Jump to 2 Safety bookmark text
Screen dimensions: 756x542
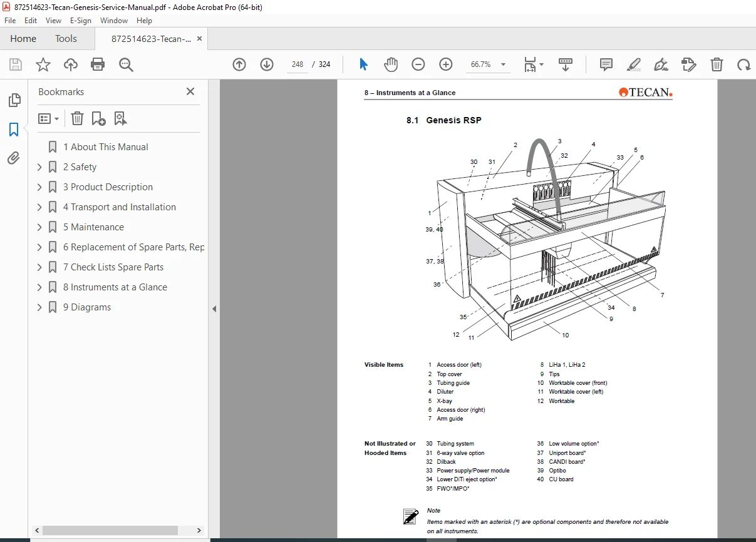click(x=80, y=167)
